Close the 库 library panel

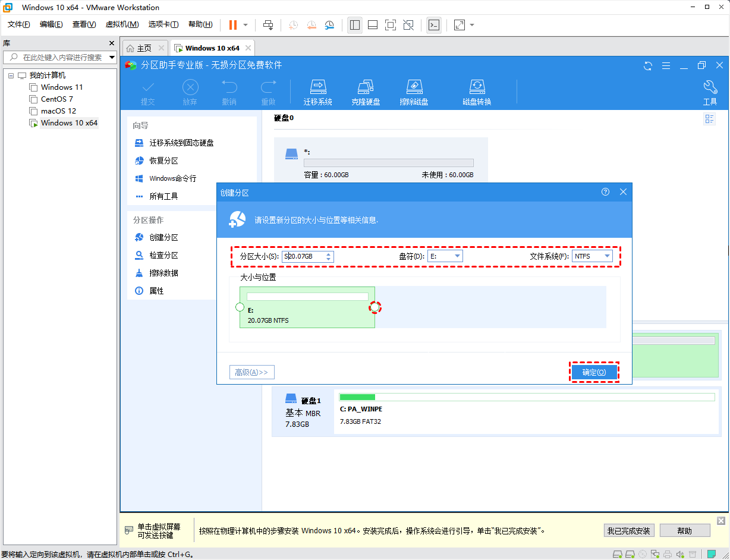tap(112, 43)
